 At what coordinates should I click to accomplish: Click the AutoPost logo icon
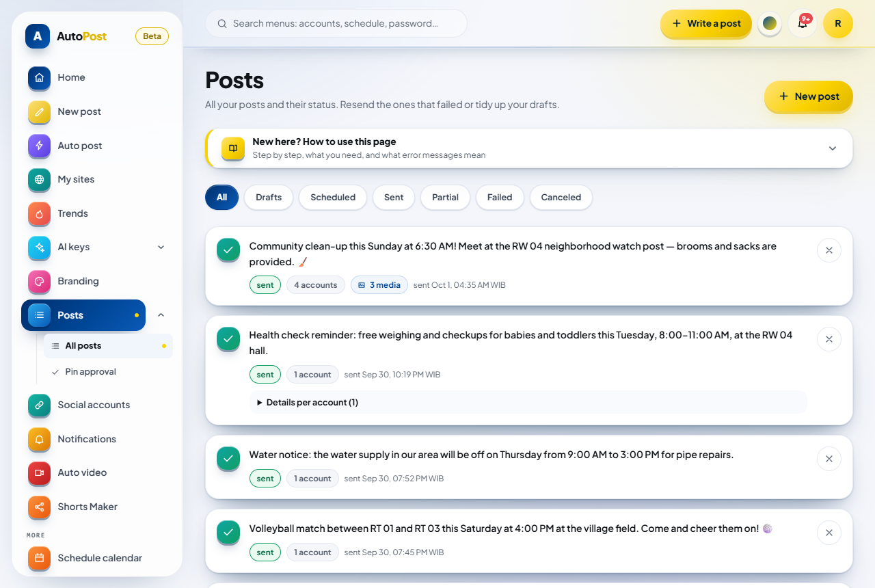pos(38,36)
